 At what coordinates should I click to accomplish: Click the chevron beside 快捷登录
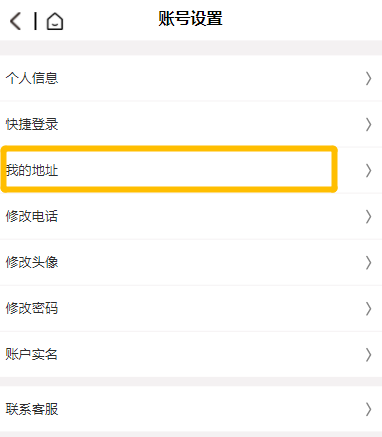tap(368, 125)
